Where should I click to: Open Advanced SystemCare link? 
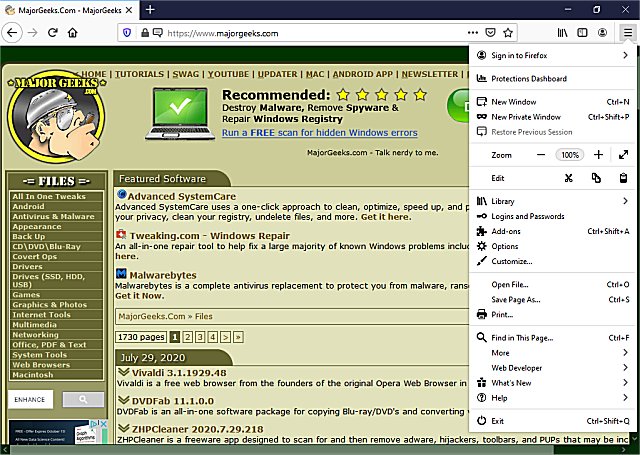point(182,196)
